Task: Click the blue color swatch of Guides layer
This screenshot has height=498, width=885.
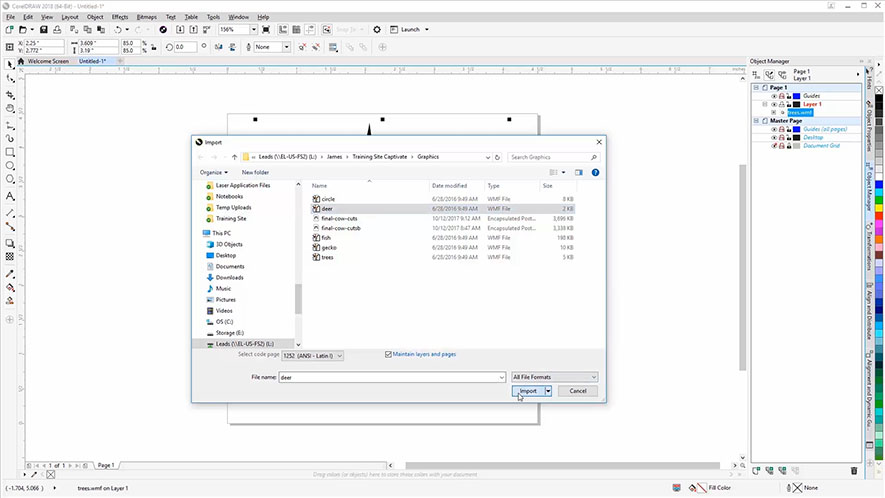Action: pyautogui.click(x=796, y=96)
